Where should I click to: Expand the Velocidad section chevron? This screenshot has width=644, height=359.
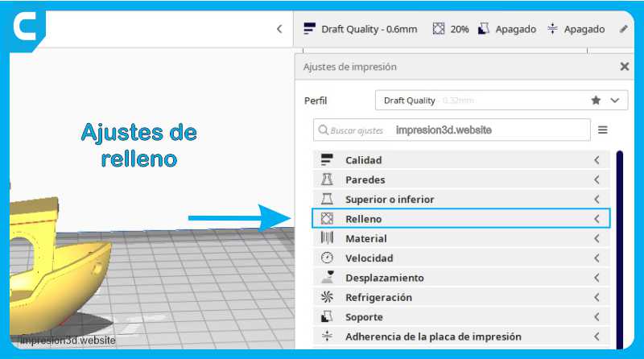pos(597,258)
